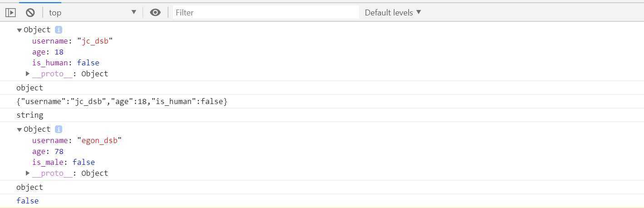Expand __proto__ under the jc_dsb object
644x208 pixels.
point(28,74)
